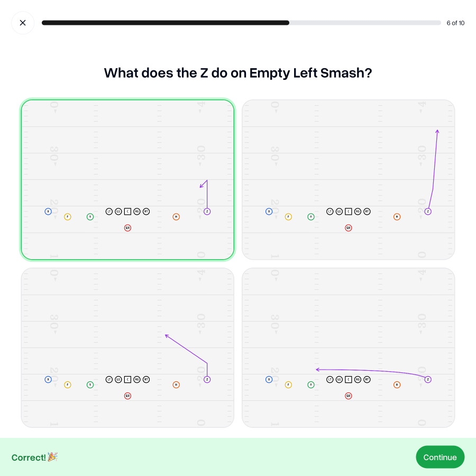Select the Z receiver marker in the top-left diagram
This screenshot has width=476, height=476.
tap(207, 211)
